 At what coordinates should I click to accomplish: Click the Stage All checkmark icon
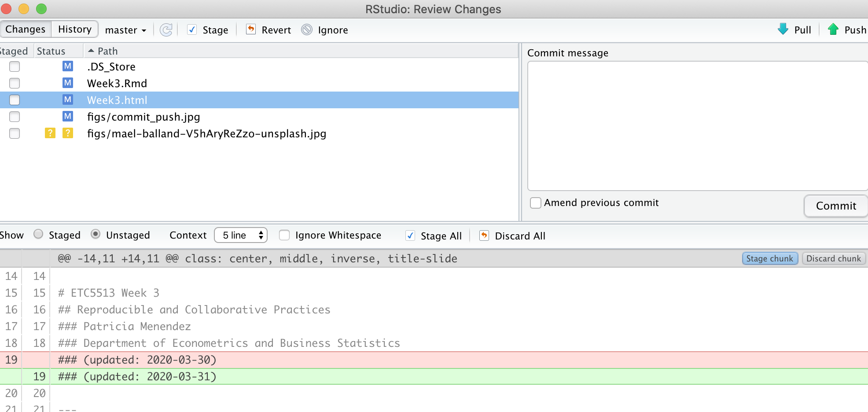tap(410, 235)
